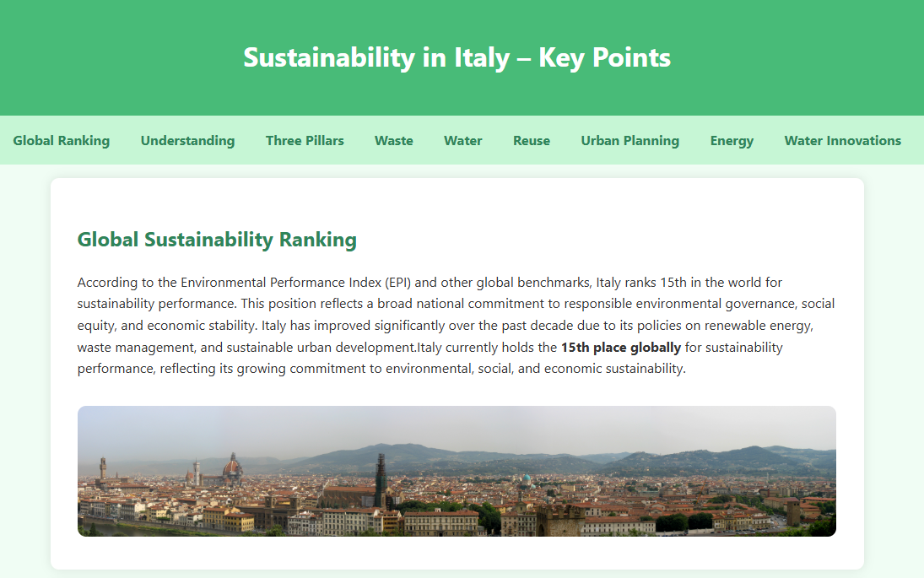The height and width of the screenshot is (578, 924).
Task: Click the cathedral dome in the panorama image
Action: tap(232, 467)
